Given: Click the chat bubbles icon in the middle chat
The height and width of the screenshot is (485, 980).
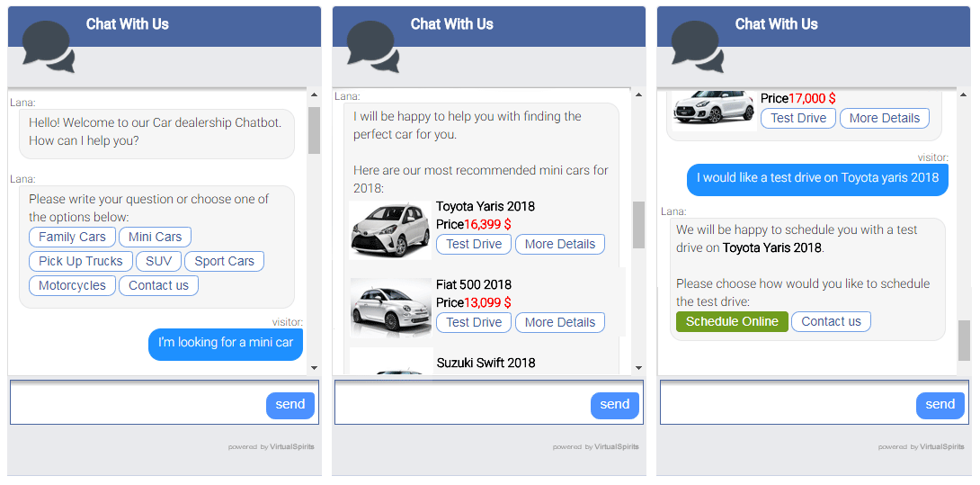Looking at the screenshot, I should coord(372,47).
